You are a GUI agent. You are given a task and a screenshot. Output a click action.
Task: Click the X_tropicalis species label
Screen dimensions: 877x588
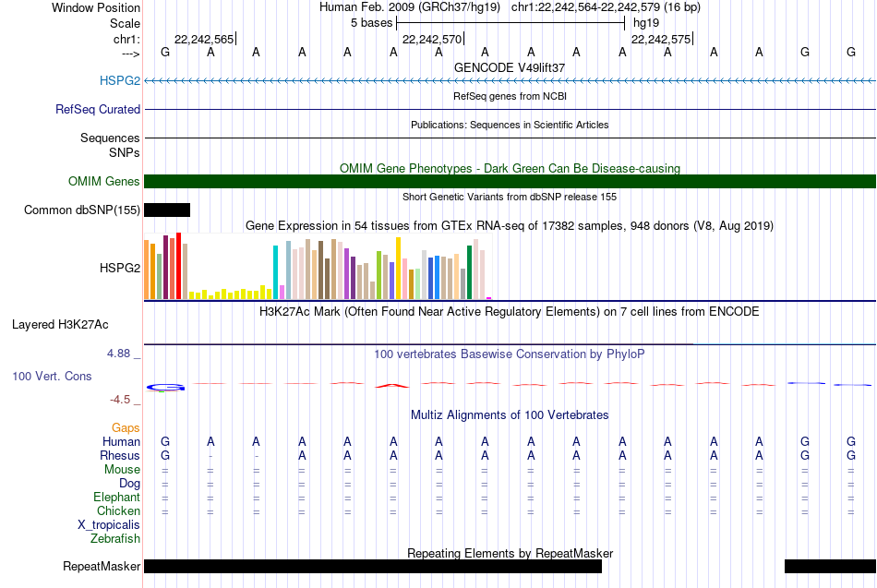[109, 525]
